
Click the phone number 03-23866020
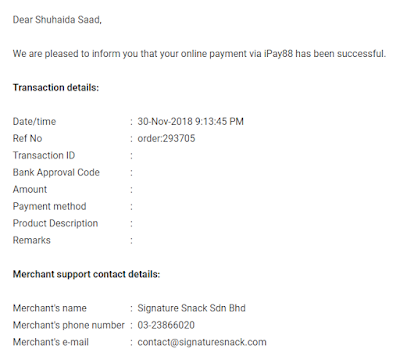coord(166,325)
